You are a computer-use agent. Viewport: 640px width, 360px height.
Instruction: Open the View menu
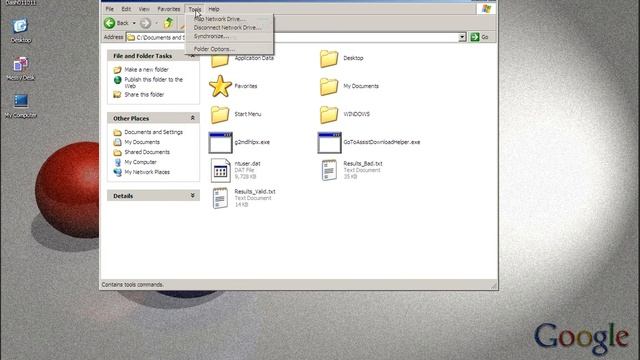coord(144,9)
